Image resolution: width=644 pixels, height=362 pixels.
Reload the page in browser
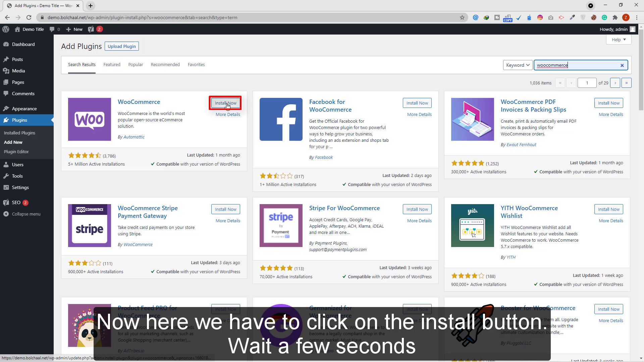(x=29, y=17)
